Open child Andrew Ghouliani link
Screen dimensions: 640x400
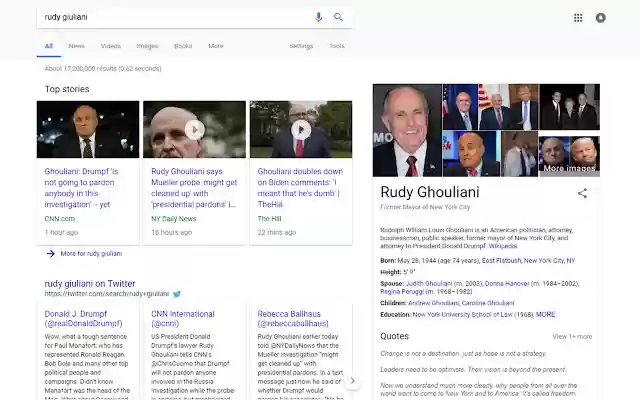433,303
